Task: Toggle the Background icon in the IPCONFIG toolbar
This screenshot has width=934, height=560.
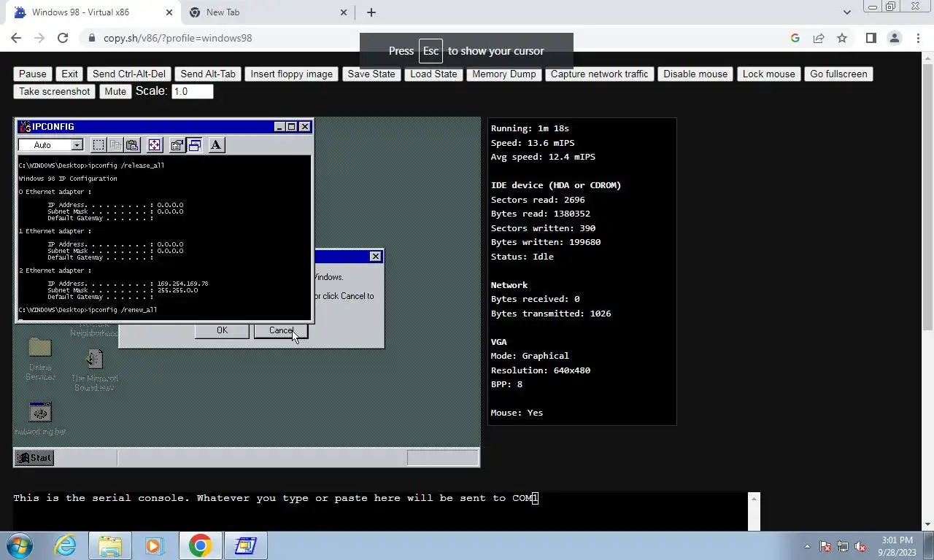Action: click(194, 145)
